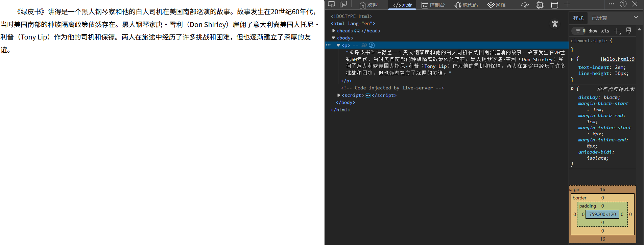Screen dimensions: 644x245
Task: Select the <html lang="en"> line
Action: point(353,23)
